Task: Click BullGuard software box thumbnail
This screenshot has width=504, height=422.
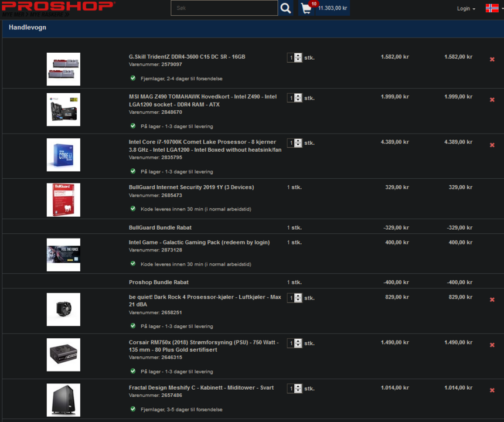Action: [63, 200]
